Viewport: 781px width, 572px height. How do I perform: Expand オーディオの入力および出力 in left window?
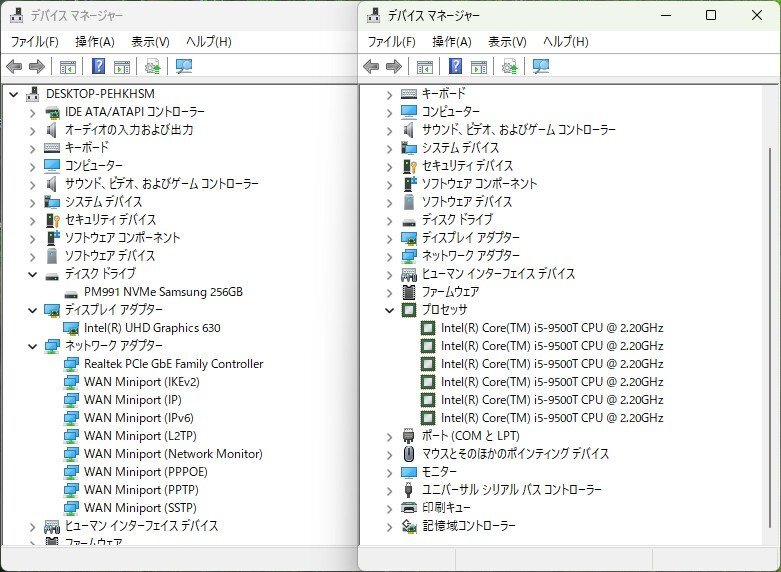pos(32,131)
